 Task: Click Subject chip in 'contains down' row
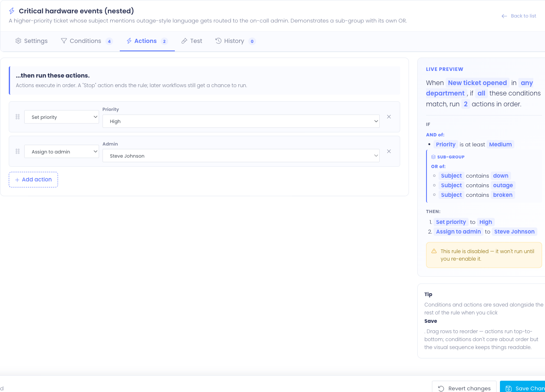452,176
